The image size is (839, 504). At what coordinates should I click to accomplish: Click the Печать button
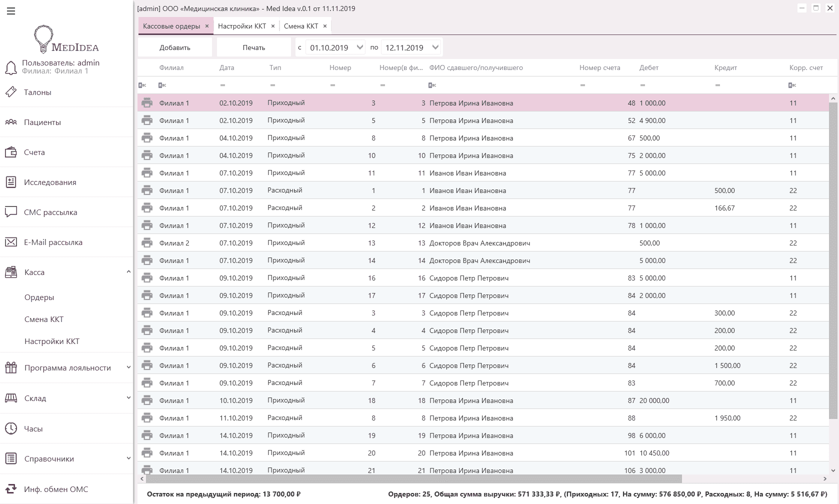[x=254, y=47]
